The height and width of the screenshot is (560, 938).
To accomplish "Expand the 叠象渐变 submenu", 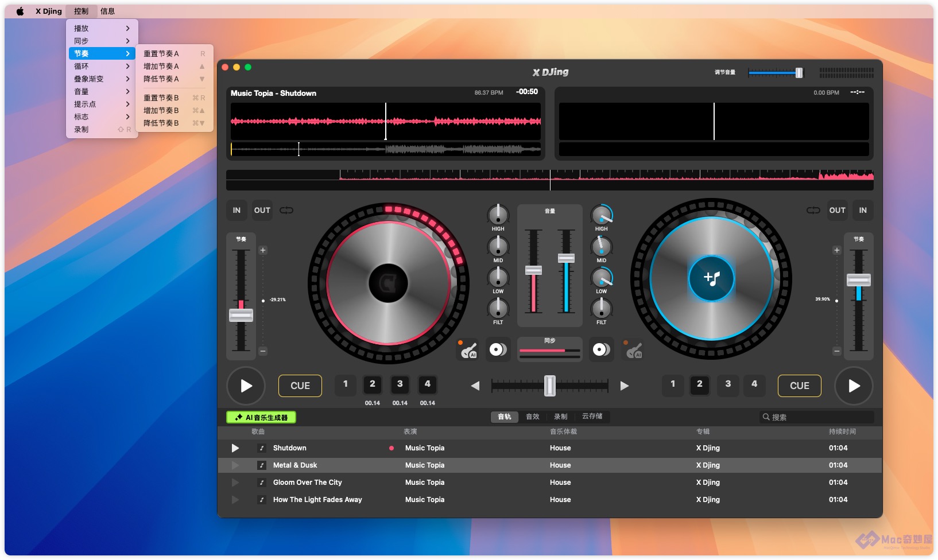I will click(102, 79).
